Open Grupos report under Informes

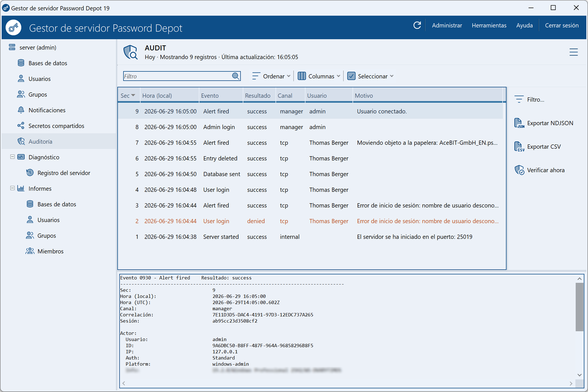(x=47, y=236)
